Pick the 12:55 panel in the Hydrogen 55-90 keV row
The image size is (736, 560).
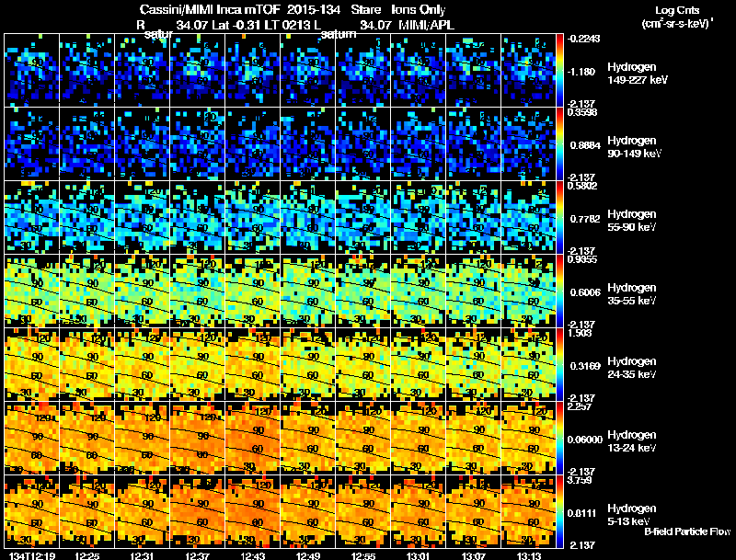coord(362,217)
